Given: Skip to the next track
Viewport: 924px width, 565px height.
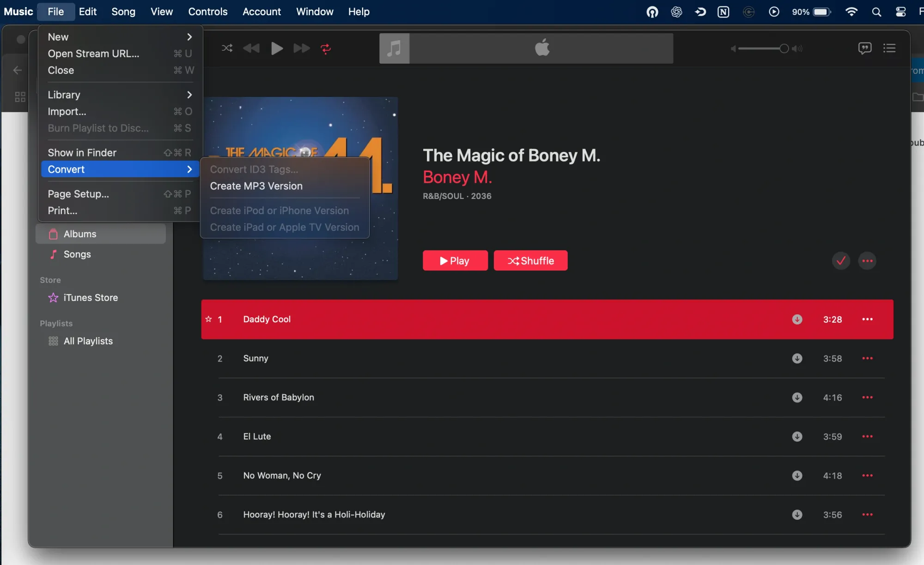Looking at the screenshot, I should [301, 48].
